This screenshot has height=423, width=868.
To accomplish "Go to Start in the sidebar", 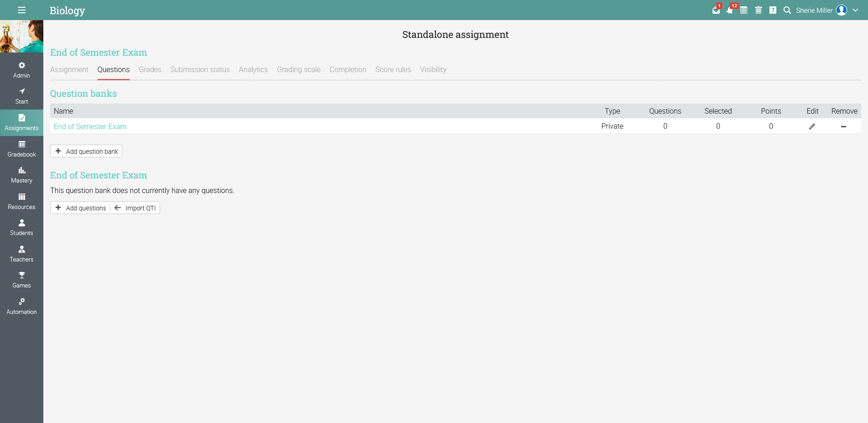I will 21,96.
